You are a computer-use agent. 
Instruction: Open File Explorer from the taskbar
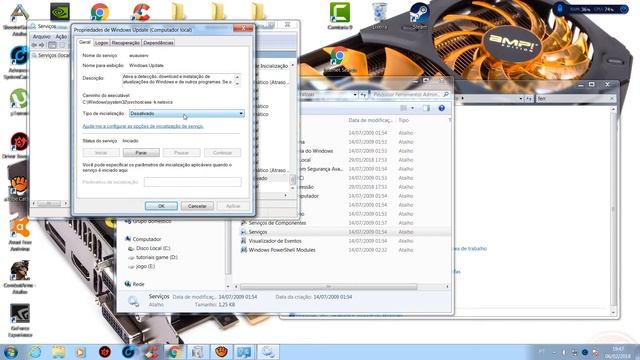[58, 352]
